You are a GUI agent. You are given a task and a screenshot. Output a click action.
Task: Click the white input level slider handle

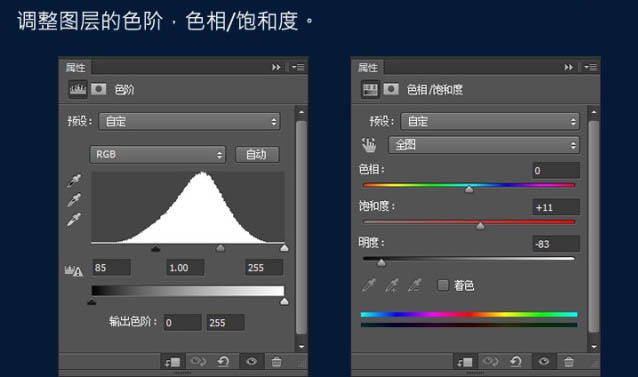(x=284, y=248)
